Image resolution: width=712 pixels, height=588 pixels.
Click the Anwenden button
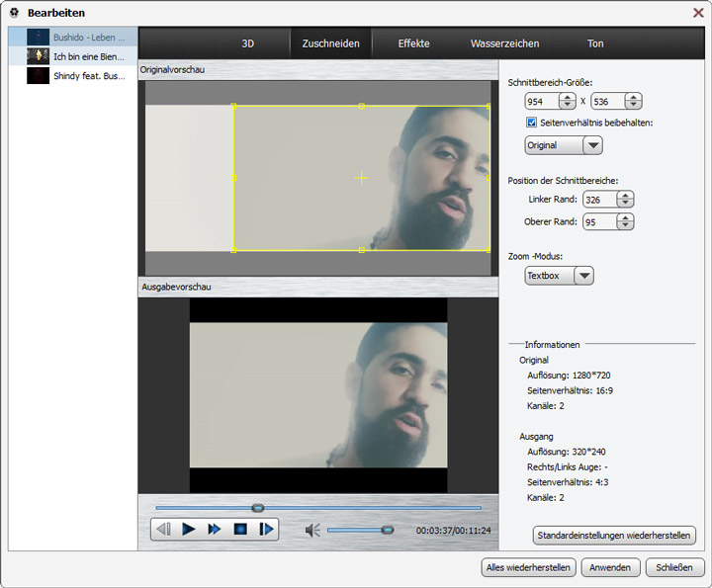coord(610,567)
